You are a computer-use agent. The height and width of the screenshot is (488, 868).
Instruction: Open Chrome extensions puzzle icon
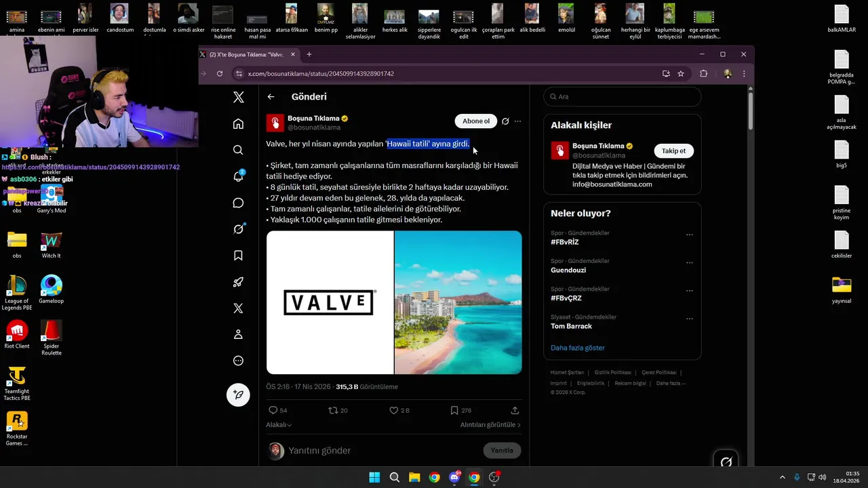[703, 73]
